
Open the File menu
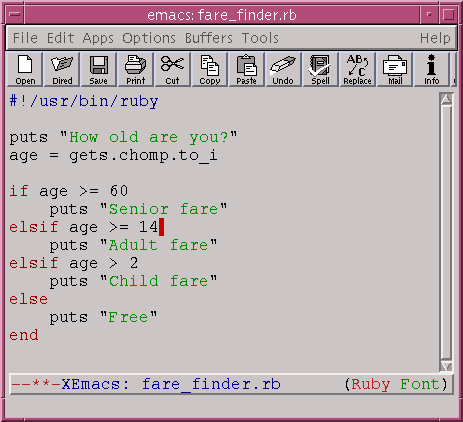click(x=25, y=38)
